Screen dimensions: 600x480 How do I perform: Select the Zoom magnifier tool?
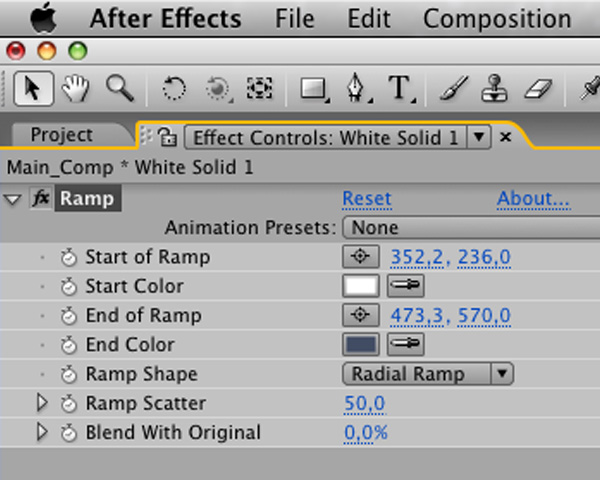tap(120, 89)
